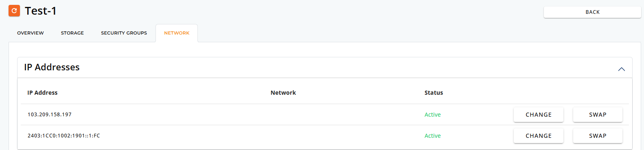Screen dimensions: 644x150
Task: Click Active status of the IPv4 row
Action: 433,115
